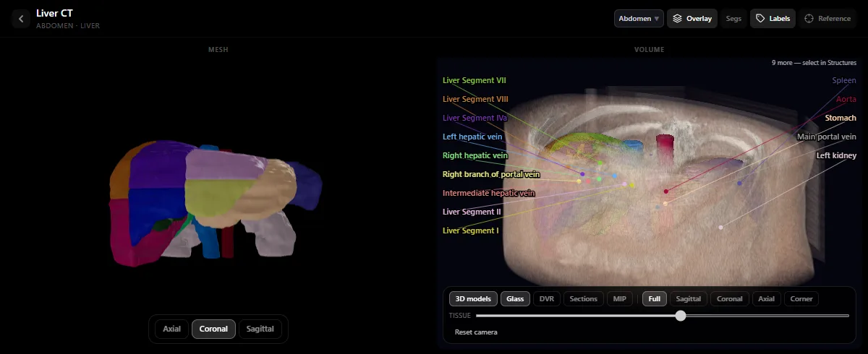
Task: Click the Tissue slider handle
Action: [680, 315]
